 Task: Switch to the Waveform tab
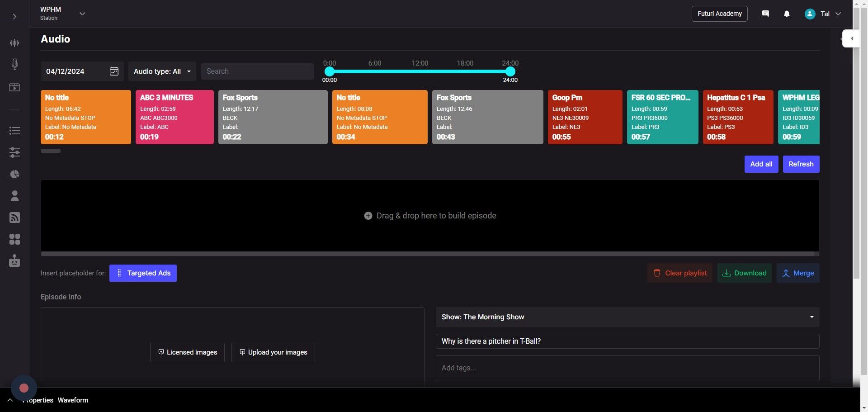point(73,400)
